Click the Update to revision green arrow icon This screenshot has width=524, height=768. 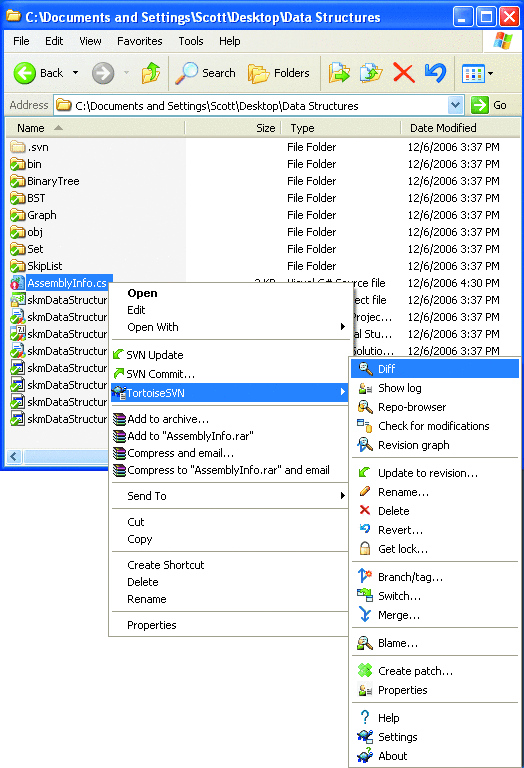click(365, 473)
